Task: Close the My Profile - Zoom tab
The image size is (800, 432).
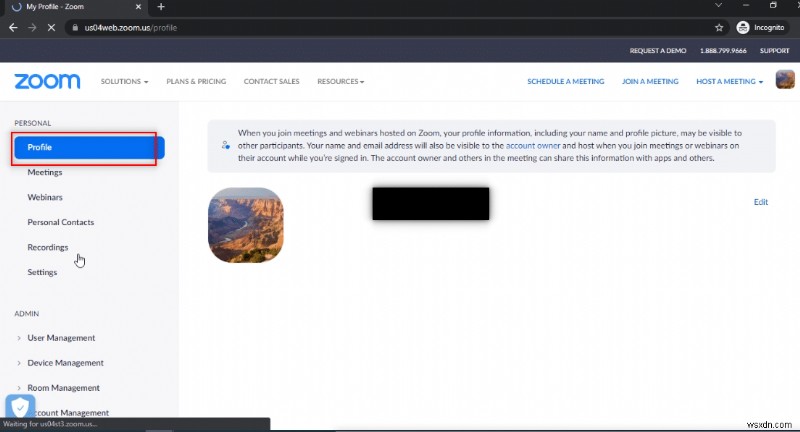Action: [138, 7]
